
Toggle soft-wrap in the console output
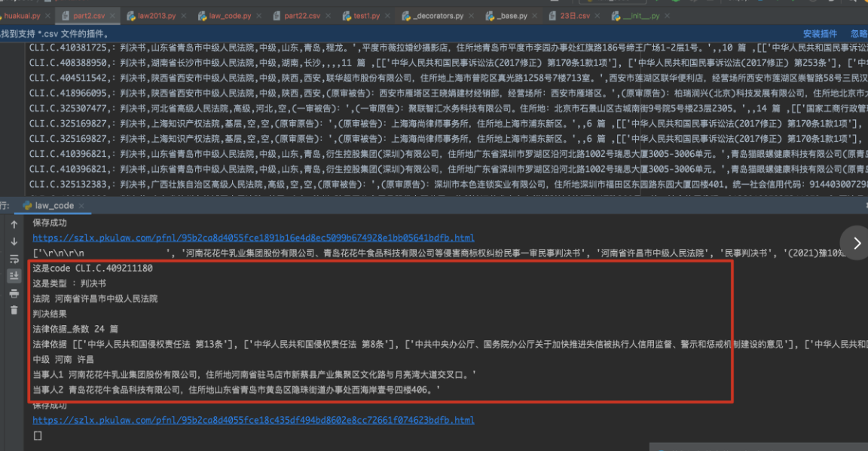point(14,259)
